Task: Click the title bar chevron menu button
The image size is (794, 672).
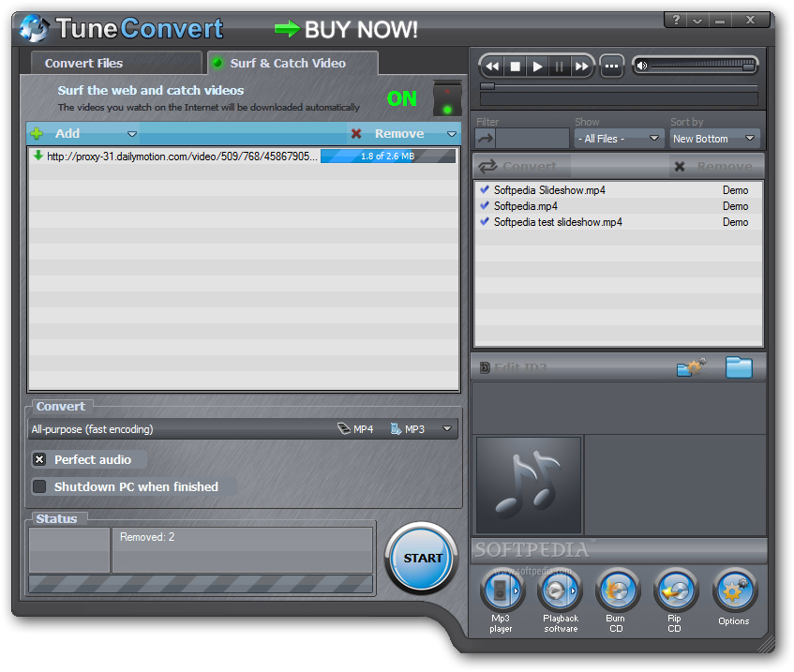Action: (x=697, y=21)
